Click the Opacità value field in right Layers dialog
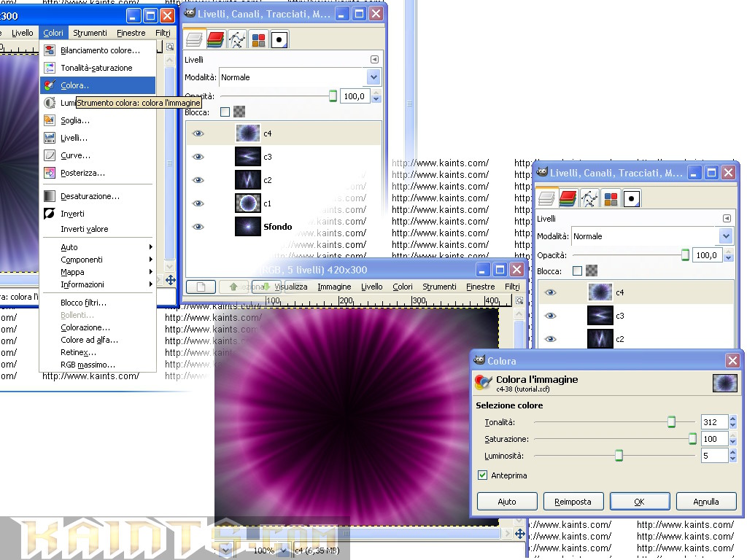Viewport: 747px width, 560px height. click(x=708, y=255)
